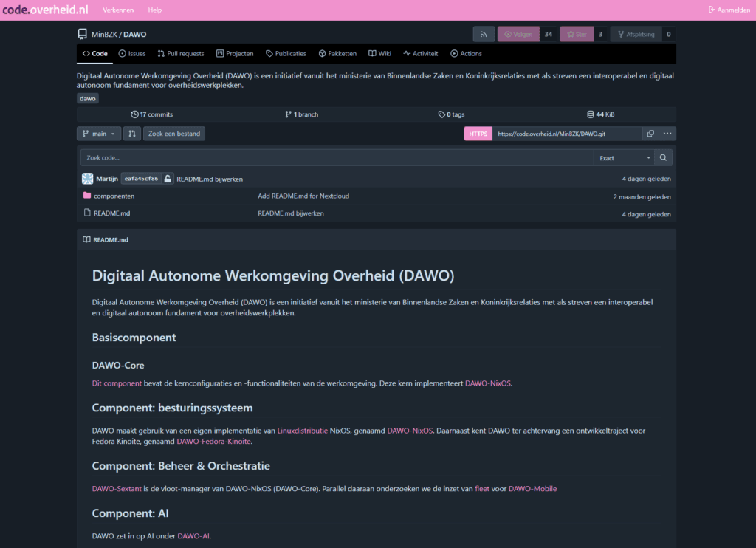This screenshot has width=756, height=548.
Task: Open the DAWO-Sextant link
Action: coord(117,489)
